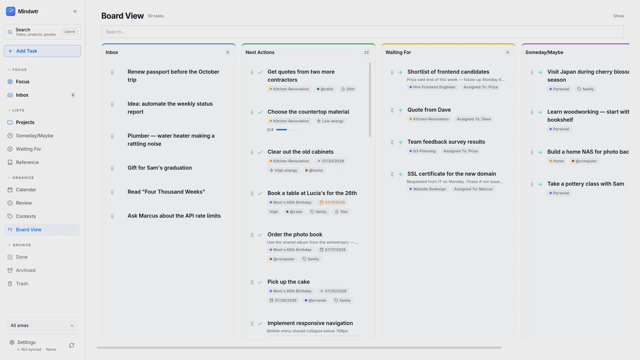Click arrow icon on Visit Japan task
Image resolution: width=640 pixels, height=360 pixels.
pyautogui.click(x=540, y=72)
